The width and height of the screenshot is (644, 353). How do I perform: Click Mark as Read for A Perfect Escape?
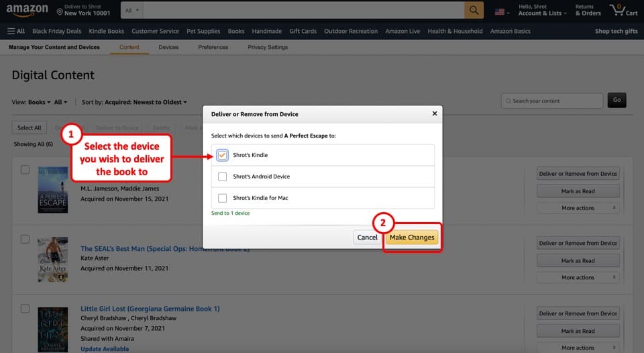click(x=578, y=191)
